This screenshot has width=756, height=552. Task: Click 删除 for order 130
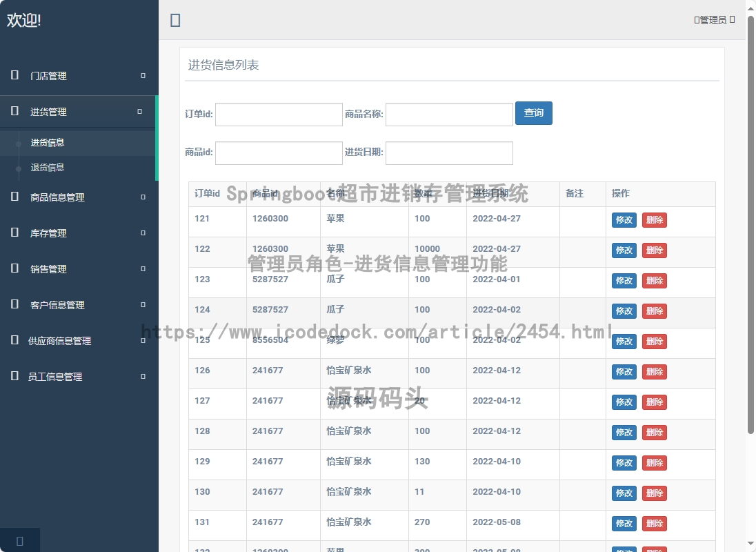[655, 493]
